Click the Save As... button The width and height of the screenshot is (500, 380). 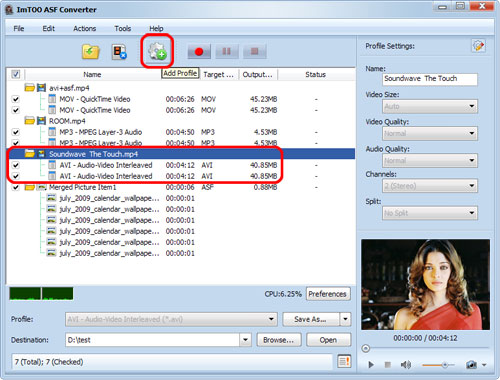pyautogui.click(x=310, y=319)
